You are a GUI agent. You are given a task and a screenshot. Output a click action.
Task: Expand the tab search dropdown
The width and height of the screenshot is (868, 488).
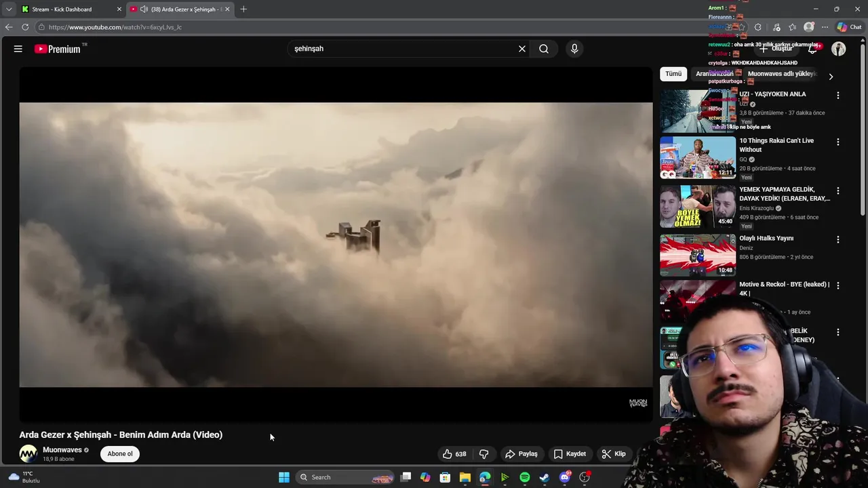(x=8, y=9)
